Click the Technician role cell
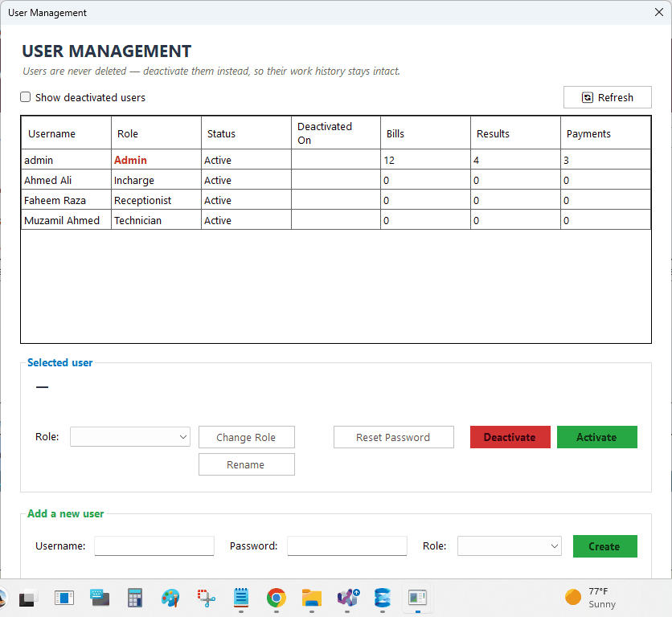 [156, 220]
